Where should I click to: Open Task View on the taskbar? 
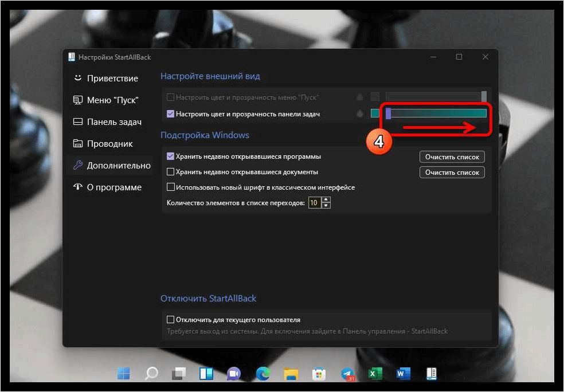point(179,374)
